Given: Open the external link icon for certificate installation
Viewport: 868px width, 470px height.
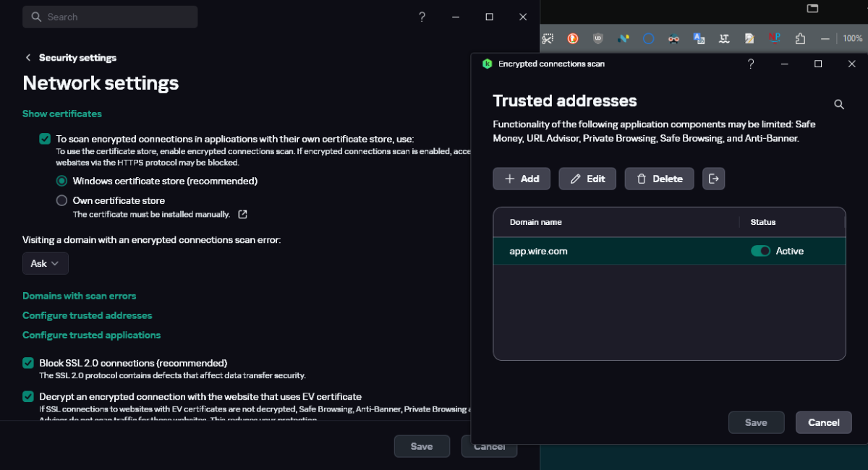Looking at the screenshot, I should 243,214.
